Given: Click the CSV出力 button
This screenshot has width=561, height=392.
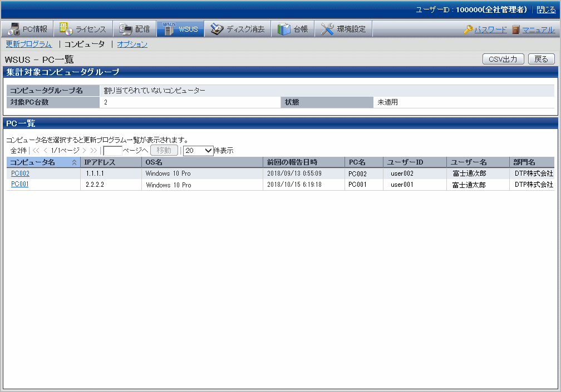Looking at the screenshot, I should 503,59.
